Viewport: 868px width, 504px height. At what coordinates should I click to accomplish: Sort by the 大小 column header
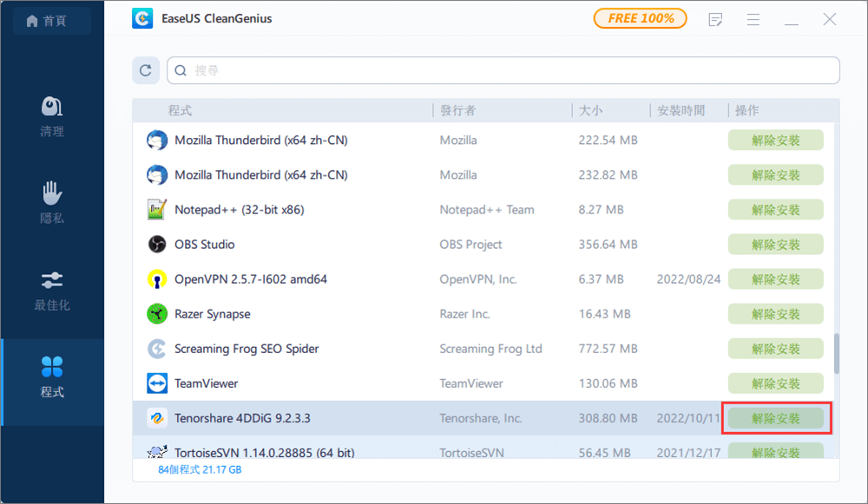[590, 111]
